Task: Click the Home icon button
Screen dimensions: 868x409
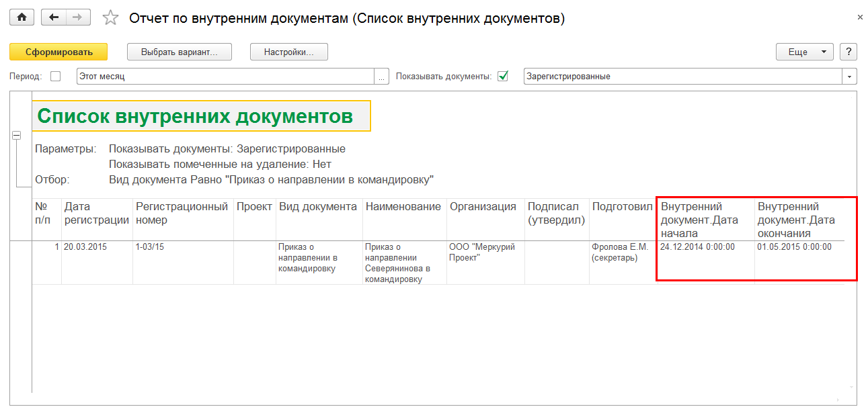Action: (x=22, y=18)
